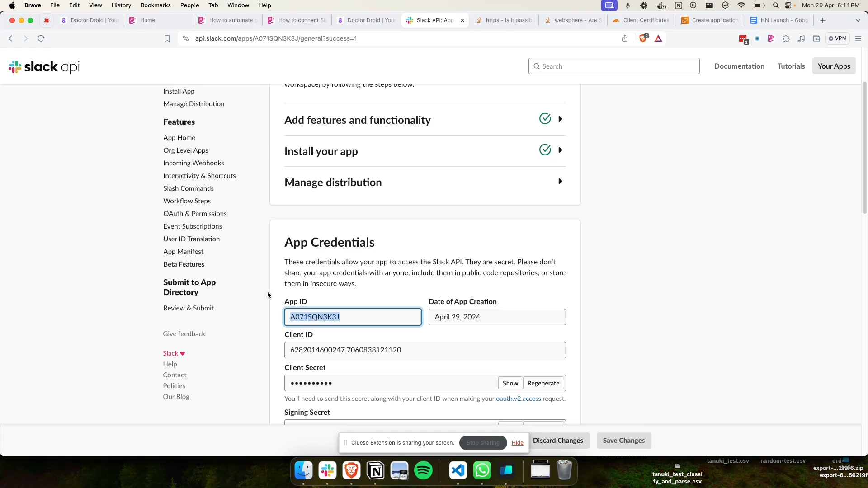Click the Brave Shields lion icon

click(643, 38)
